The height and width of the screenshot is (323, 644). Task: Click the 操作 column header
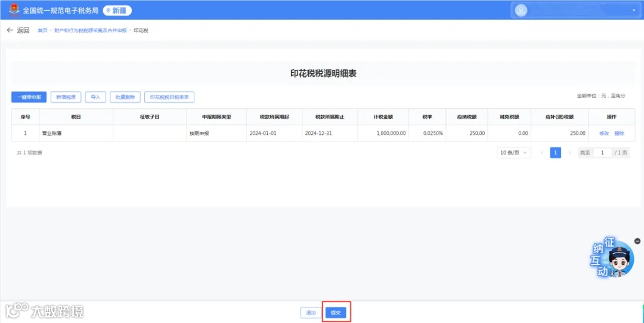point(612,117)
